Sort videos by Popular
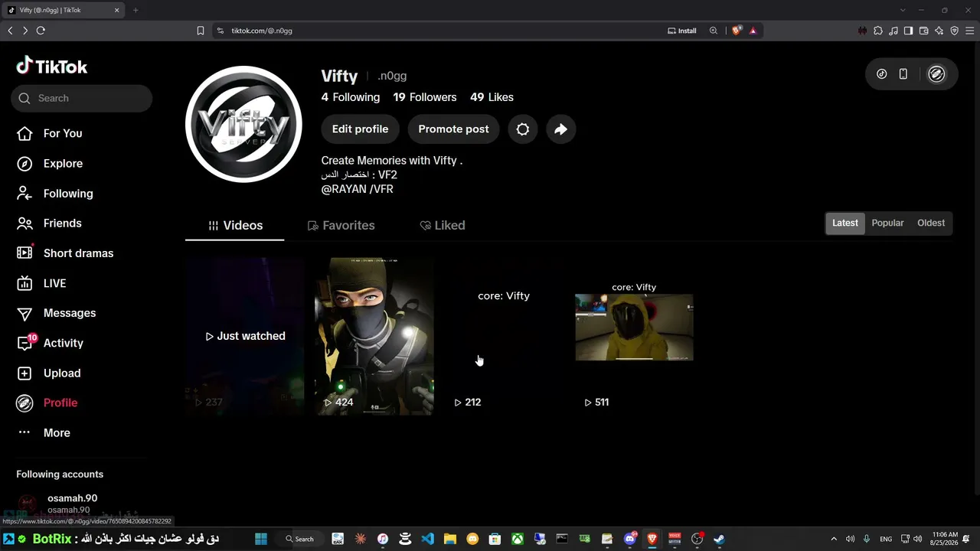Viewport: 980px width, 551px height. [887, 223]
